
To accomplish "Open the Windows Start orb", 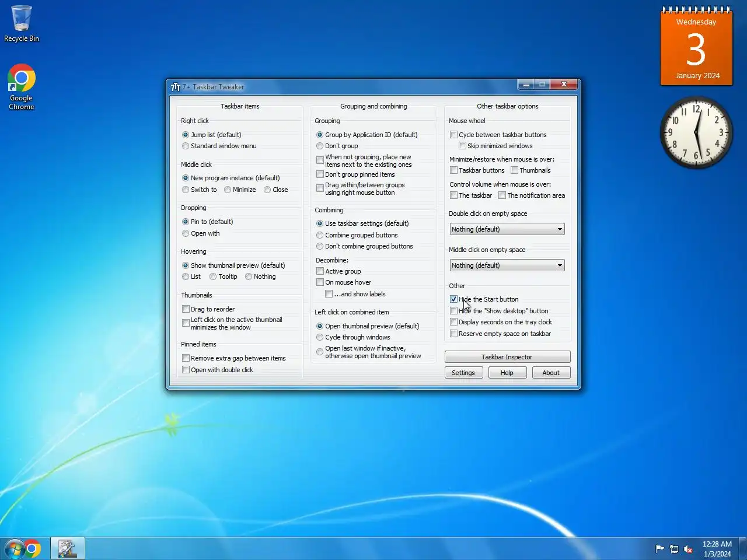I will [13, 549].
